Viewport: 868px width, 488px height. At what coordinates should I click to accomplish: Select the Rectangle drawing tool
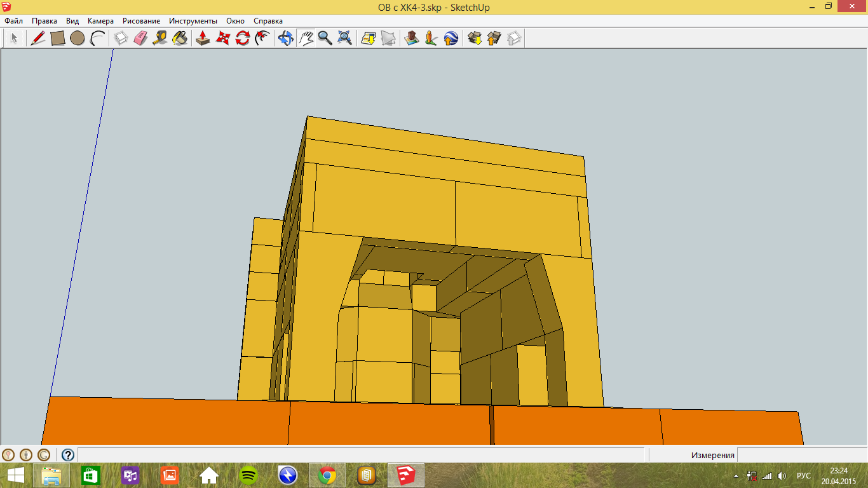58,38
